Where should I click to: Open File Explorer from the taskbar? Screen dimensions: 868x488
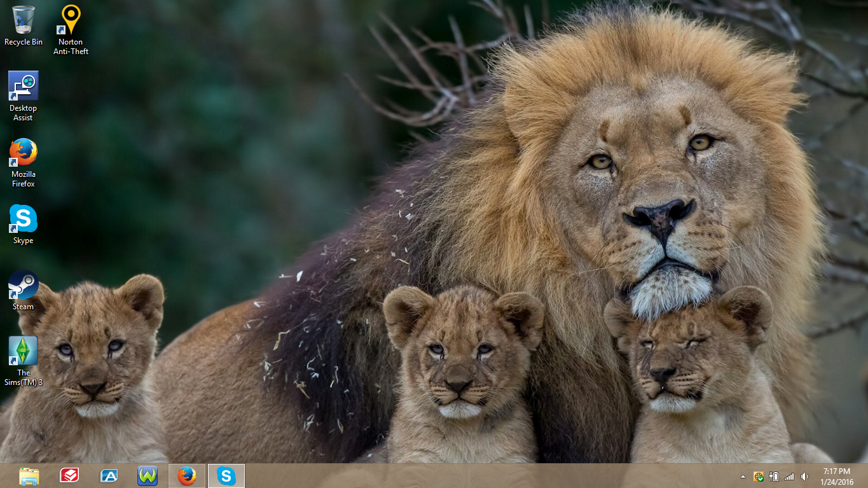coord(29,476)
